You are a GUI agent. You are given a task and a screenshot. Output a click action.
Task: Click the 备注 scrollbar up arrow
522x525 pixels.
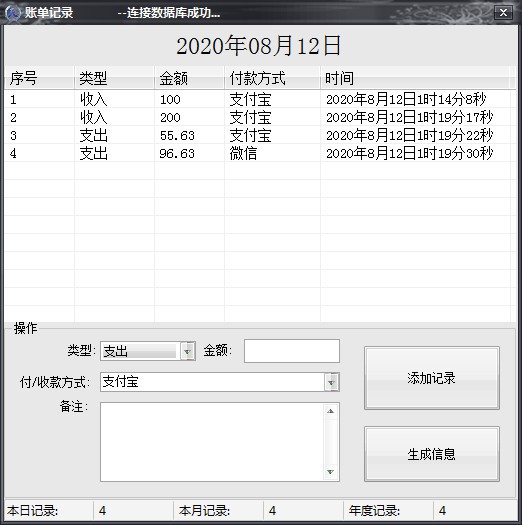pyautogui.click(x=331, y=411)
